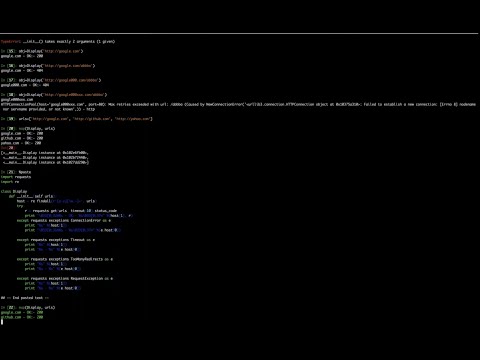
Task: Click the yahoo.com - OK:- 200 output
Action: tap(21, 143)
